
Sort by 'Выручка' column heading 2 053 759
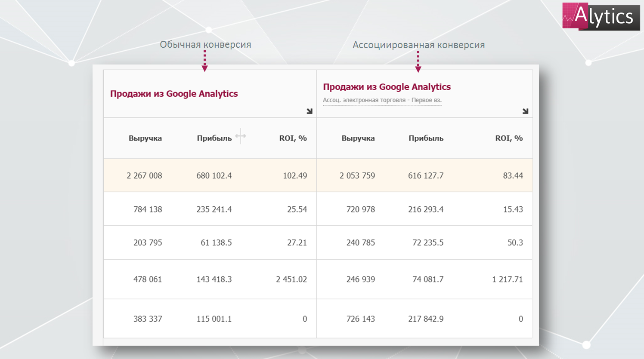[358, 138]
